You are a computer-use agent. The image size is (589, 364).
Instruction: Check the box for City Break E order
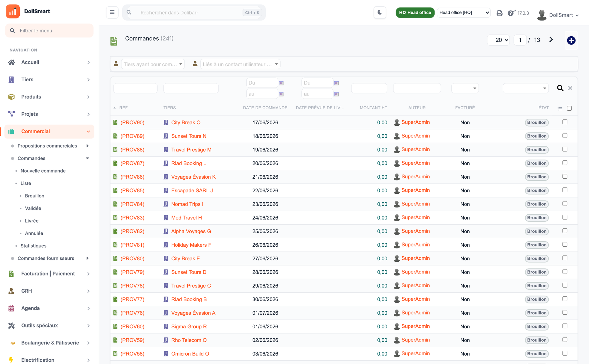point(565,258)
